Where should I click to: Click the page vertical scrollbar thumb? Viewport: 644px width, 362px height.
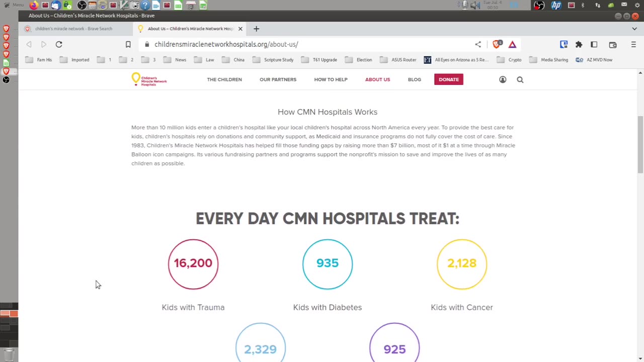[x=640, y=144]
